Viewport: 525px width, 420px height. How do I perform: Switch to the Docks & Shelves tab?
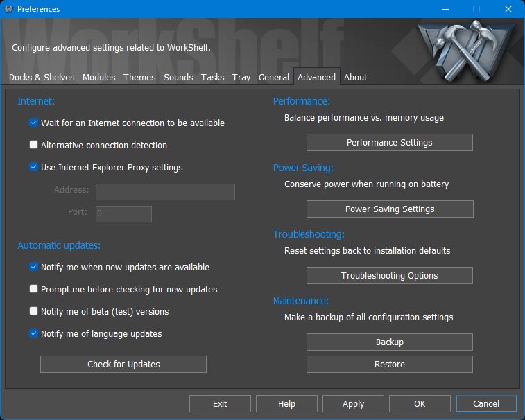click(x=42, y=78)
